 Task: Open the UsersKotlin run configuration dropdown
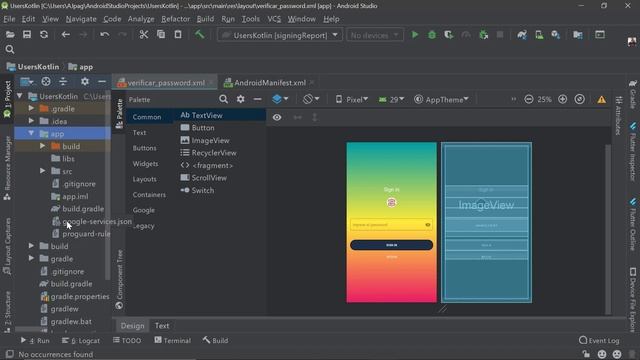pos(279,35)
